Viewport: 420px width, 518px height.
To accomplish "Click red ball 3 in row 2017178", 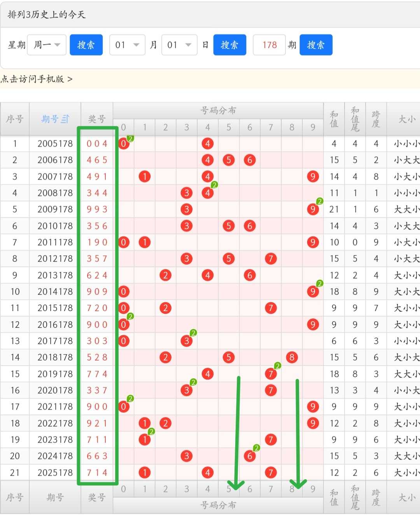I will tap(187, 341).
